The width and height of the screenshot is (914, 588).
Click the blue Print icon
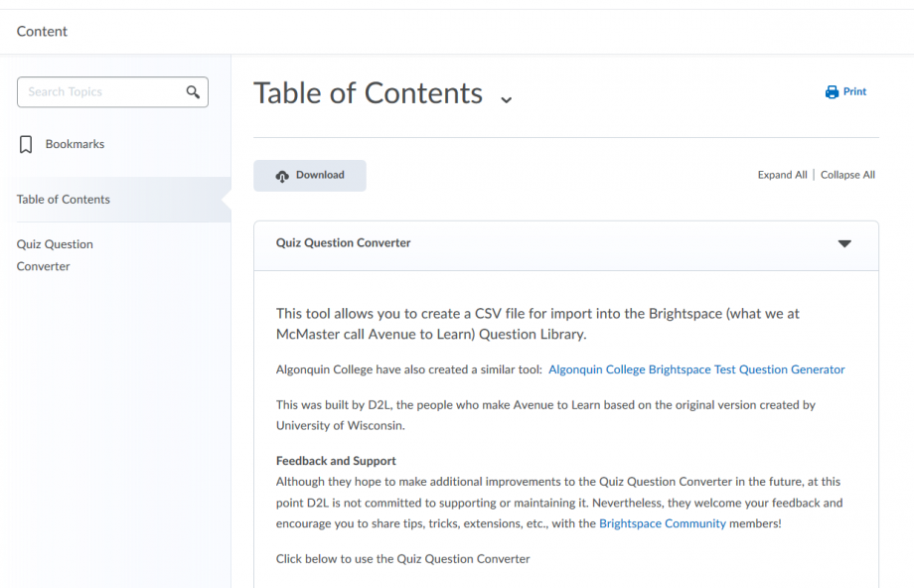click(x=831, y=90)
